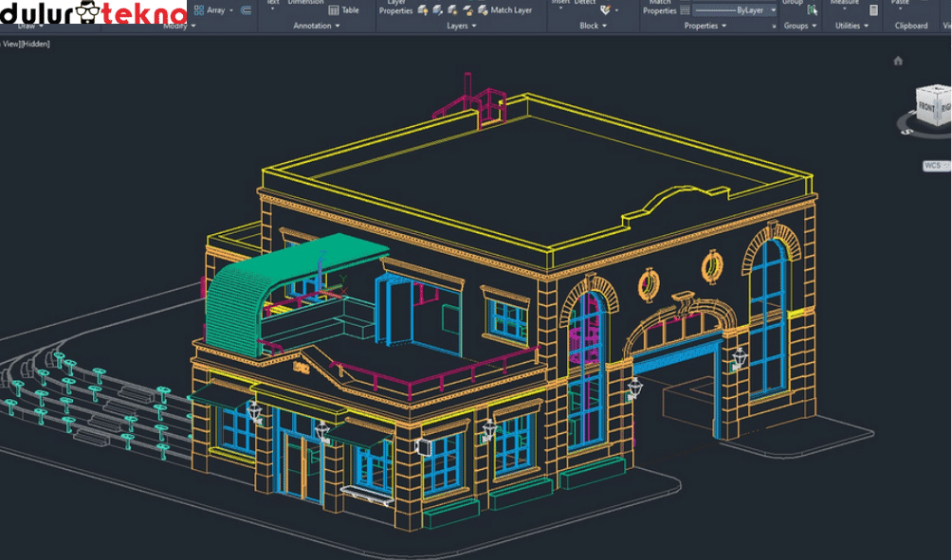Image resolution: width=952 pixels, height=560 pixels.
Task: Expand the Layers panel
Action: pos(462,26)
